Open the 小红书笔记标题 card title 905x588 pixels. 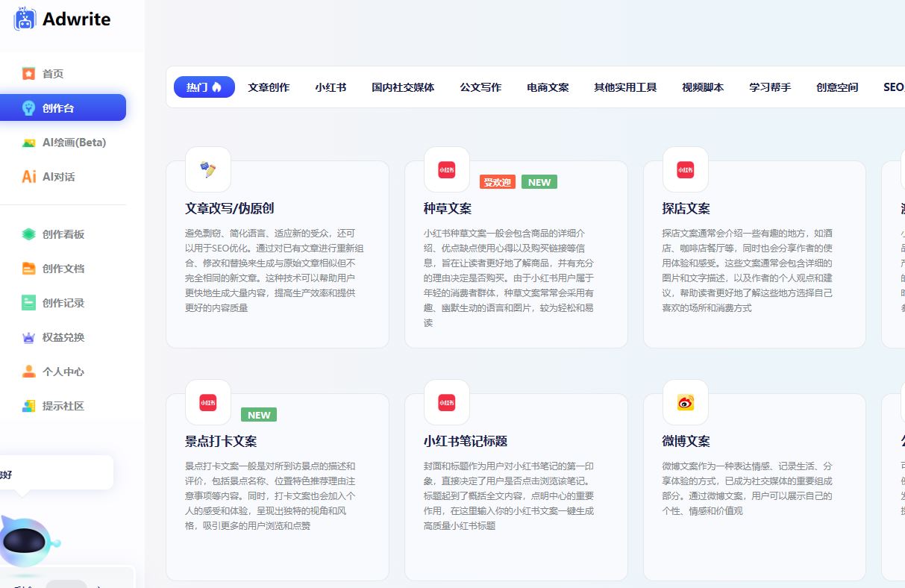pyautogui.click(x=466, y=441)
